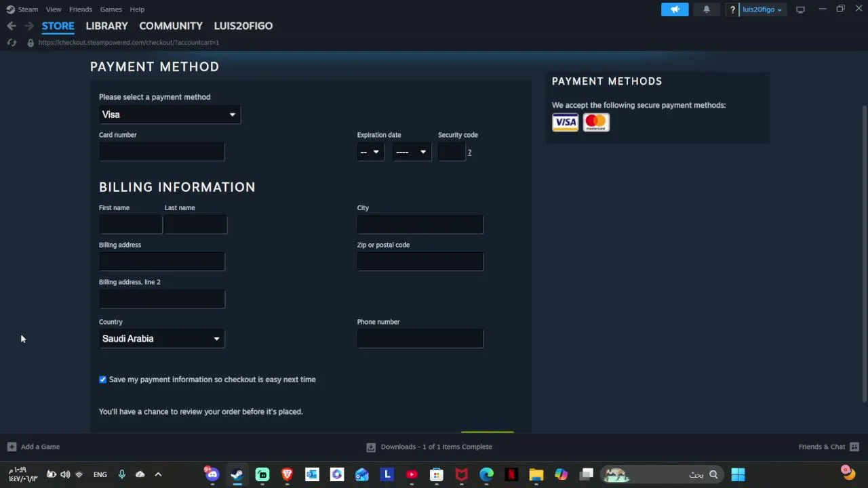Open File Explorer from the taskbar
This screenshot has width=868, height=488.
pos(536,474)
